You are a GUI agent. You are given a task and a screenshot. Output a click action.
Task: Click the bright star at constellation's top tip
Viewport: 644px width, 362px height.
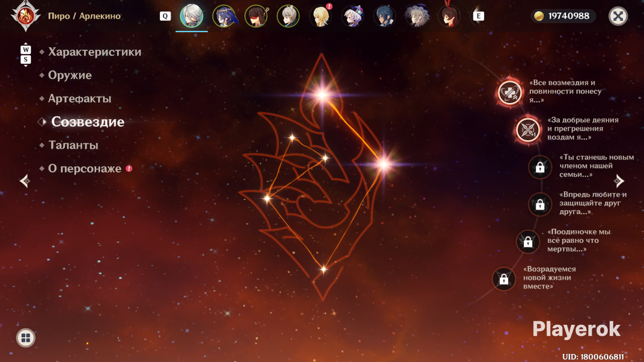pos(321,94)
